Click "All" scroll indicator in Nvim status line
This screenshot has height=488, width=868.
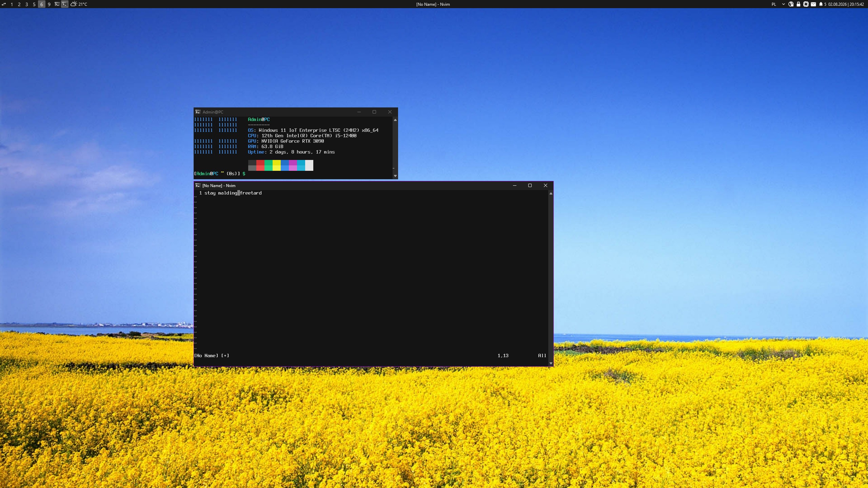tap(542, 355)
